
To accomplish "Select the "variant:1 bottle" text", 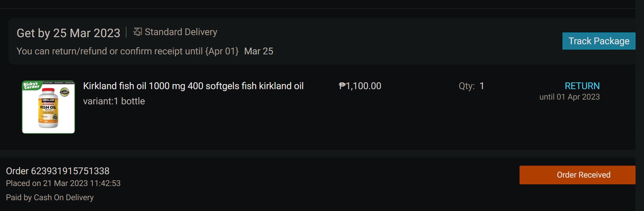I will (114, 101).
